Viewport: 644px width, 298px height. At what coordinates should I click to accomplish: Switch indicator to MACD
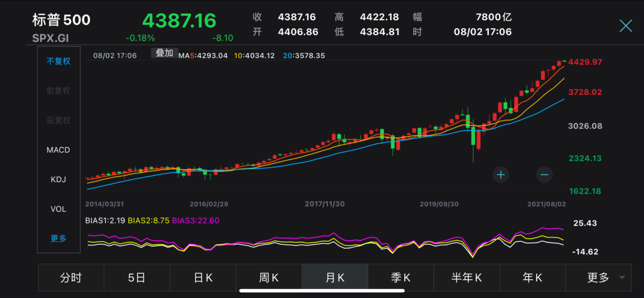pyautogui.click(x=58, y=150)
